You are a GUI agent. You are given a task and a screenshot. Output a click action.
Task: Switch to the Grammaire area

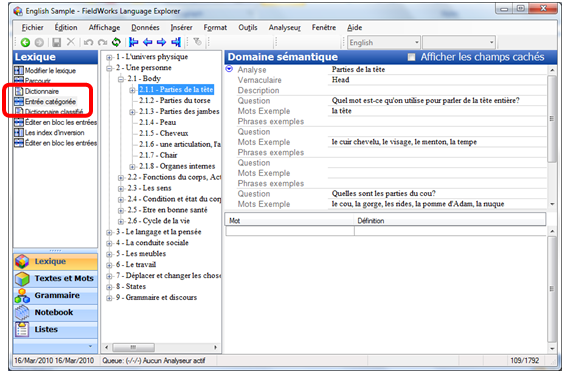pyautogui.click(x=56, y=296)
